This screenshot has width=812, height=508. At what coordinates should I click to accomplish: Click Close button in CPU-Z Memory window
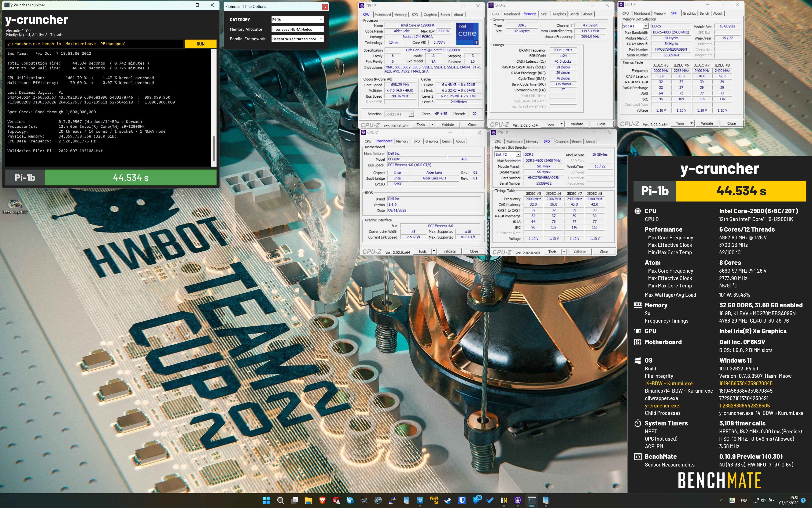click(601, 124)
